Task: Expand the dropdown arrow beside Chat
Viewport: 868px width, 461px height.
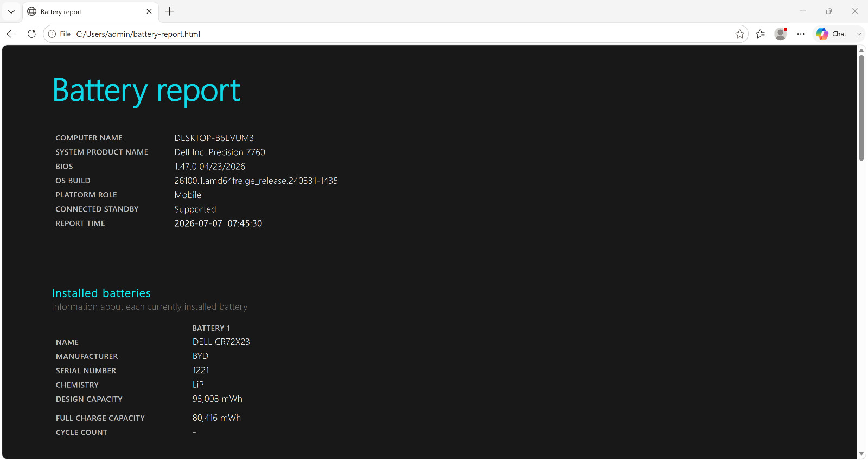Action: tap(859, 34)
